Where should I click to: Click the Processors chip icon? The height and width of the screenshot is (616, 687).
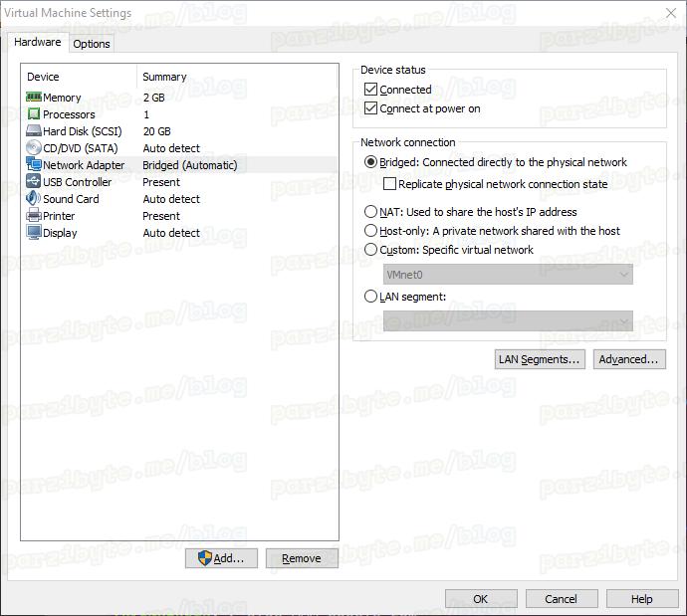(34, 114)
